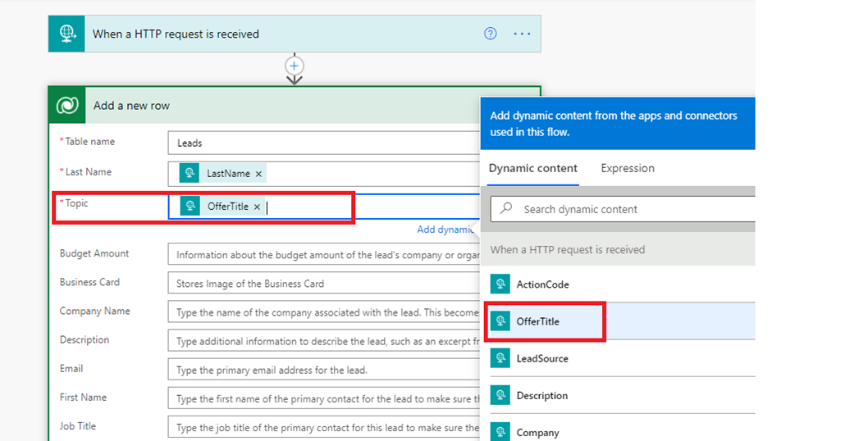The width and height of the screenshot is (868, 441).
Task: Click the Job Title field
Action: (x=324, y=427)
